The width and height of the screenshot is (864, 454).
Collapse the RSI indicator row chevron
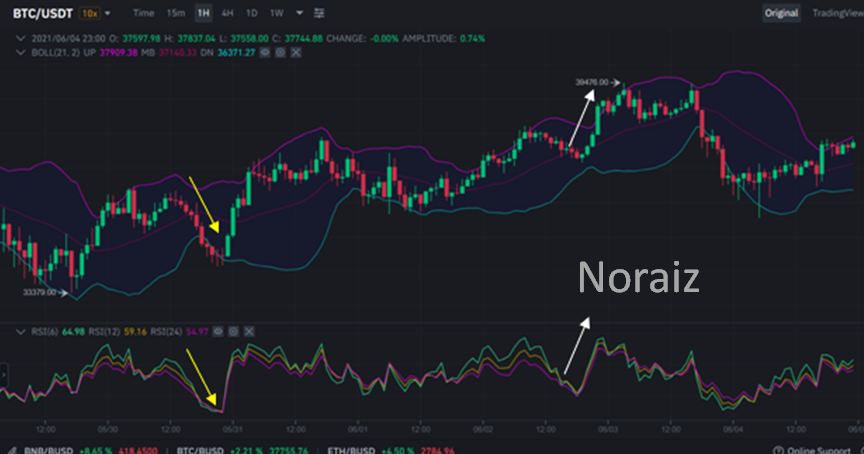coord(20,331)
